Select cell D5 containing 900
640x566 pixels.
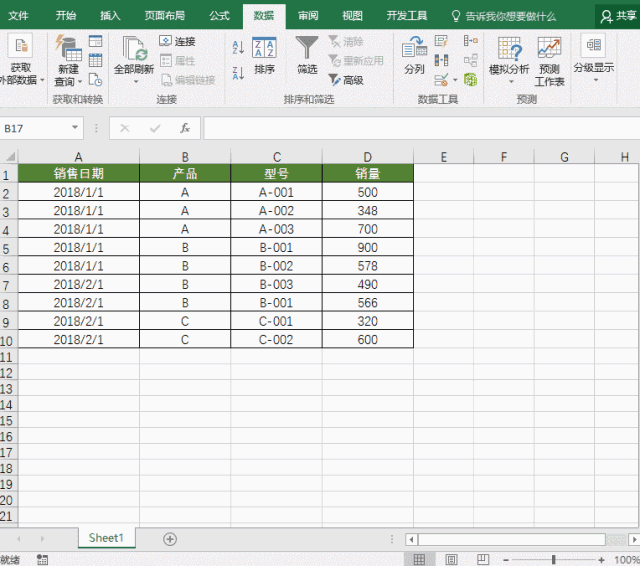pyautogui.click(x=367, y=247)
